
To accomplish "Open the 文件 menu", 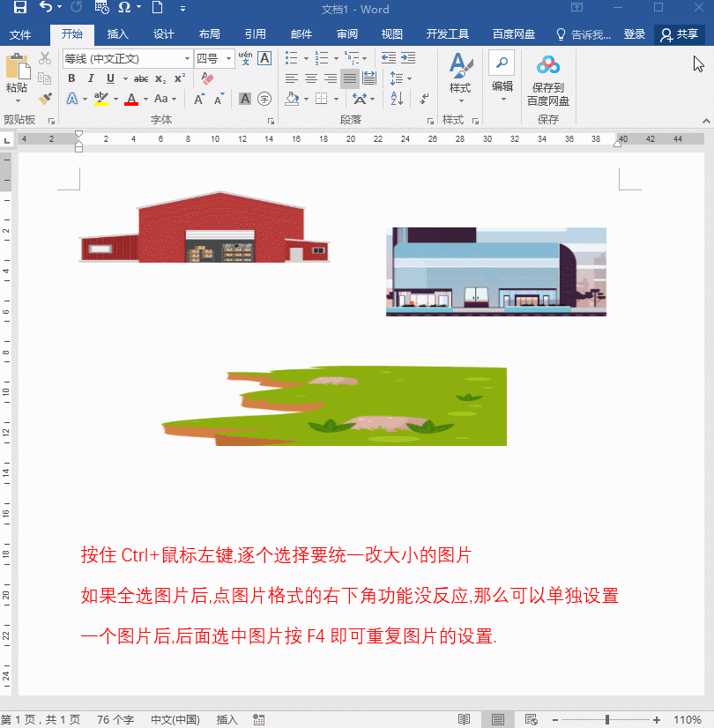I will [x=20, y=34].
